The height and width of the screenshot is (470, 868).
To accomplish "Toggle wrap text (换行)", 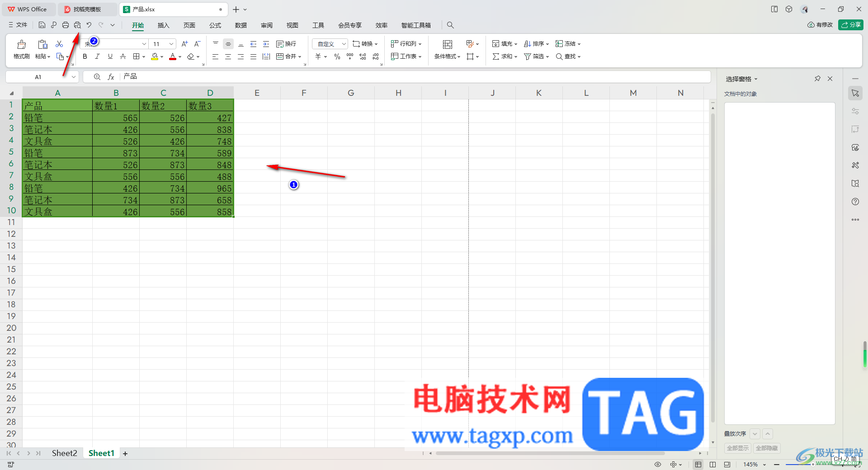I will (286, 44).
